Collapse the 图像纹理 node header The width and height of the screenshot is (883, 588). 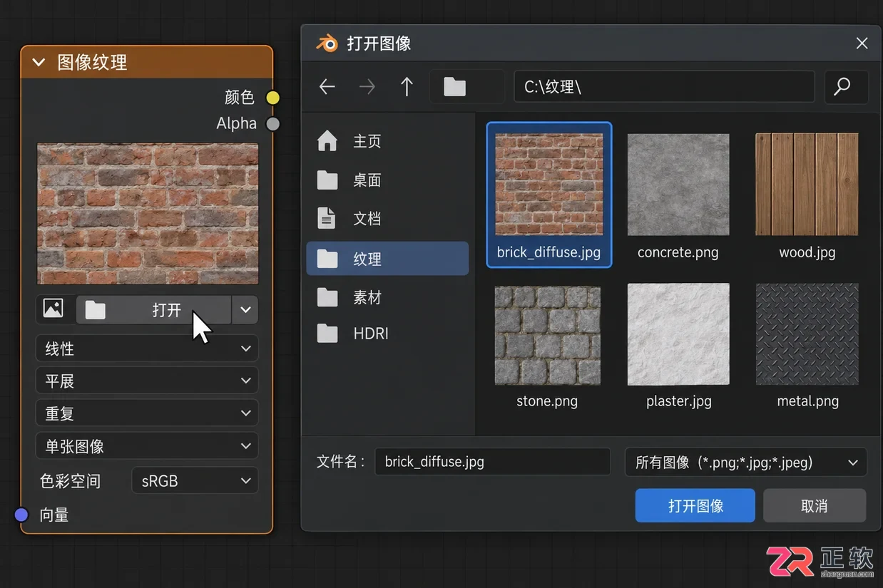[39, 63]
